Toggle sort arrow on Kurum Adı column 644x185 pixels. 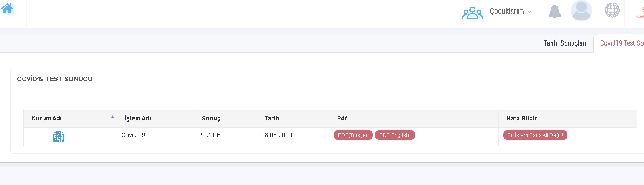(112, 117)
